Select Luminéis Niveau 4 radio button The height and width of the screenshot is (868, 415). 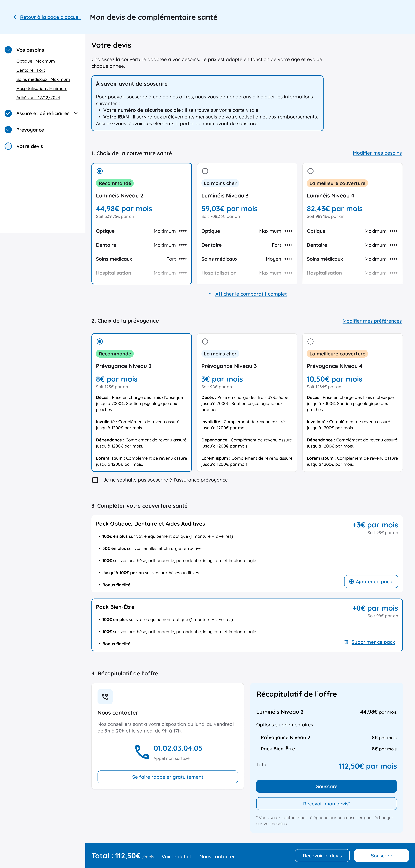311,171
